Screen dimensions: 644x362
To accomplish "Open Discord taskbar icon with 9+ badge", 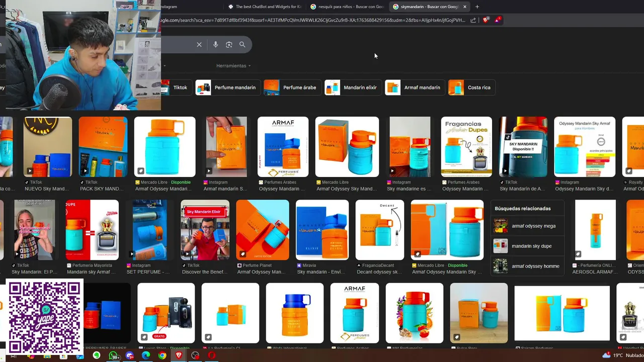I will point(130,356).
